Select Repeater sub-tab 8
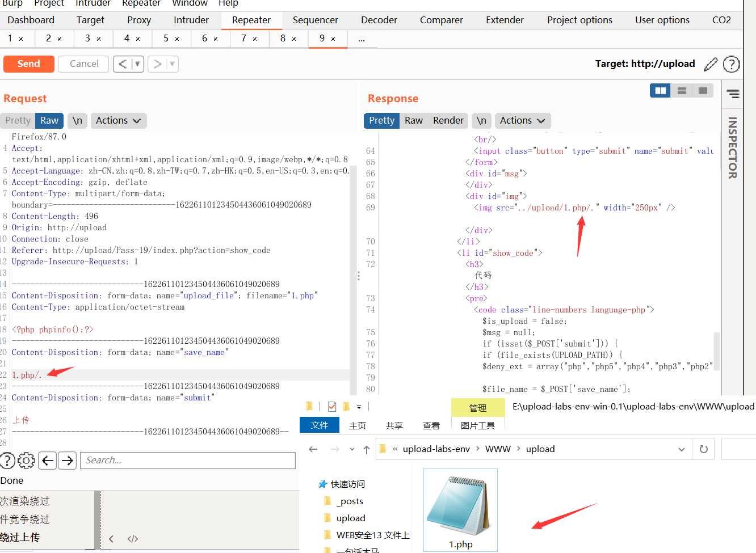This screenshot has height=553, width=756. (x=283, y=38)
